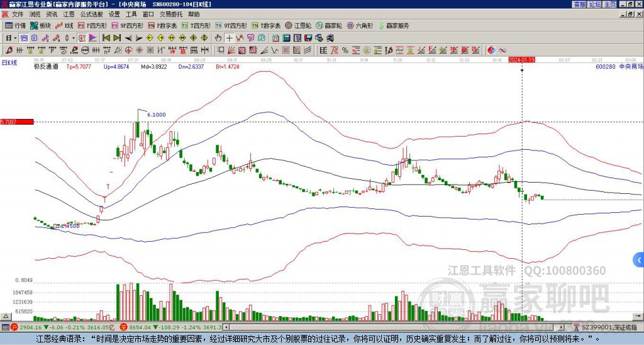This screenshot has height=345, width=644.
Task: Click the red pen drawing tool
Action: [x=8, y=50]
